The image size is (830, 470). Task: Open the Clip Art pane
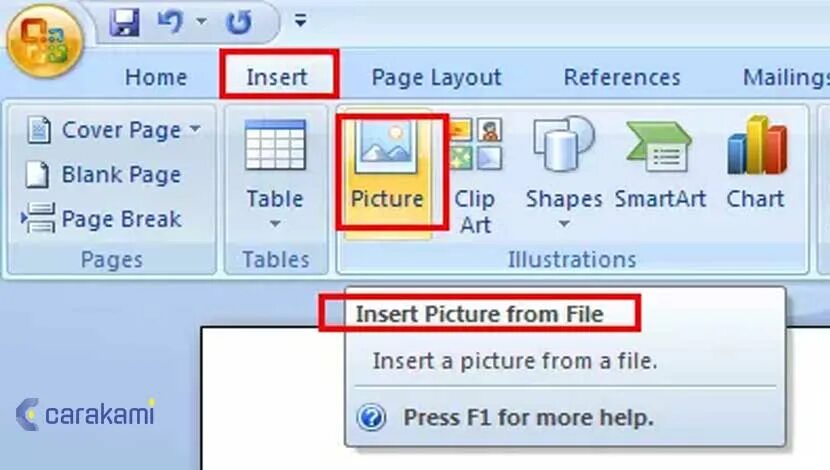(x=475, y=177)
